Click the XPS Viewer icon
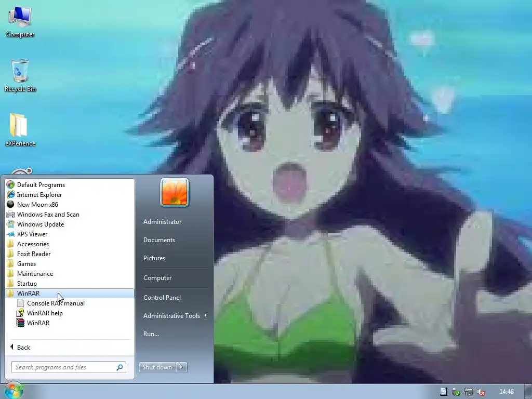 click(x=10, y=234)
